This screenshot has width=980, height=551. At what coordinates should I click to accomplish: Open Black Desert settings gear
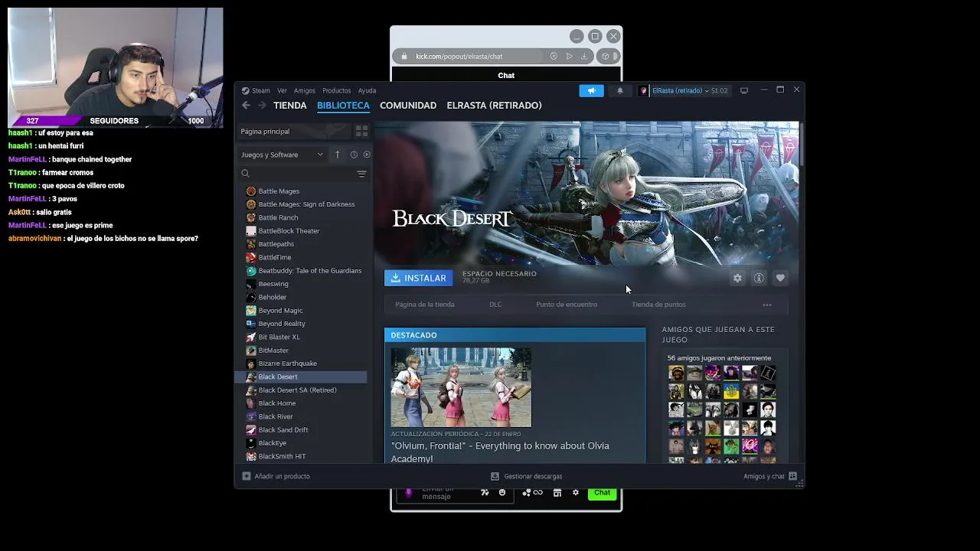pos(737,279)
